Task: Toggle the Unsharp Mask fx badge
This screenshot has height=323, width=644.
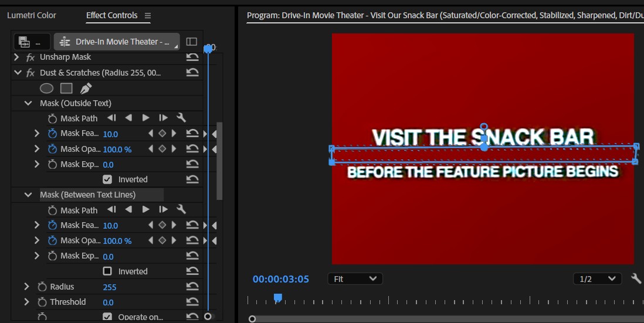Action: 30,57
